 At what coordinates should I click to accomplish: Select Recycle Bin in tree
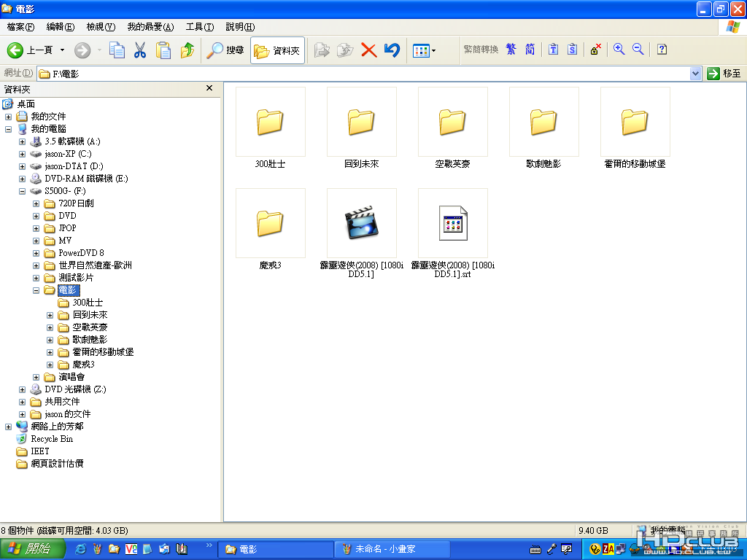[x=52, y=438]
